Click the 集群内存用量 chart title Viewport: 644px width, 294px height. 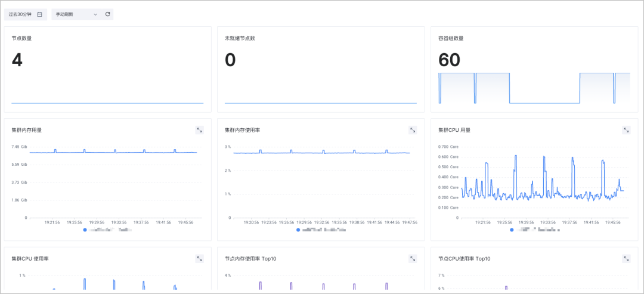pos(27,130)
